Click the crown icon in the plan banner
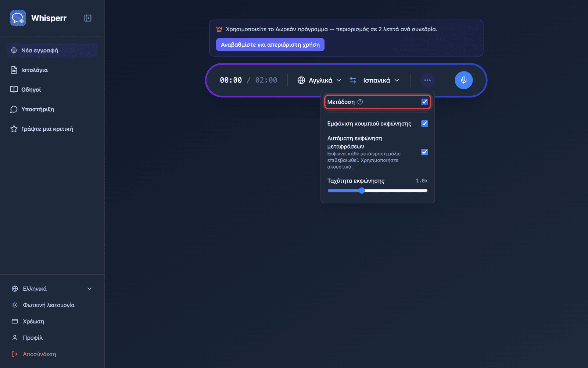 [219, 29]
